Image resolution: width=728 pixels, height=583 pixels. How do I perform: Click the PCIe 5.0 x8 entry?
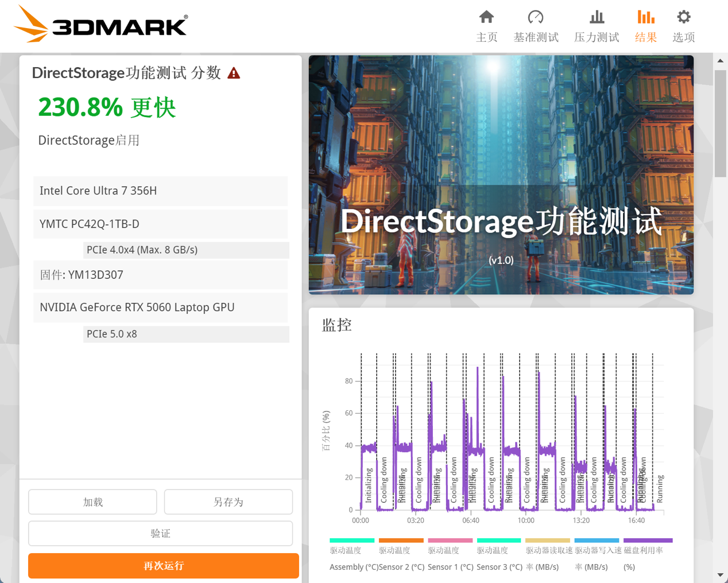(186, 334)
